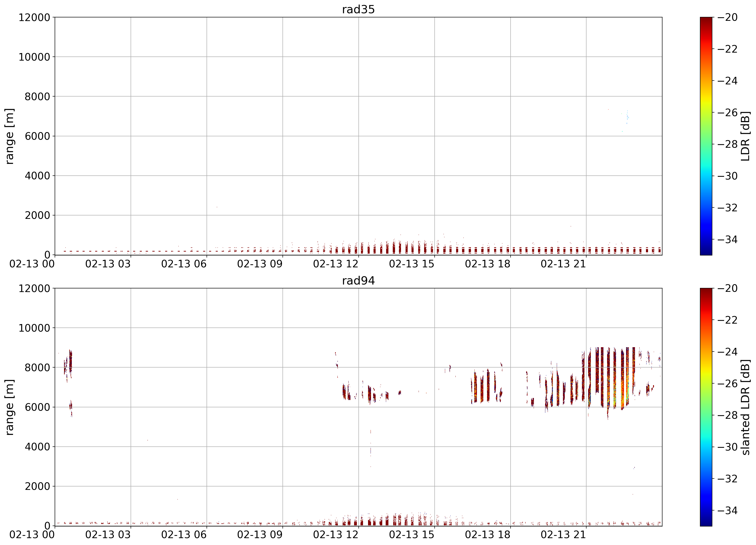Select the −24 tick on rad35 colorbar
The height and width of the screenshot is (545, 756).
tap(727, 81)
